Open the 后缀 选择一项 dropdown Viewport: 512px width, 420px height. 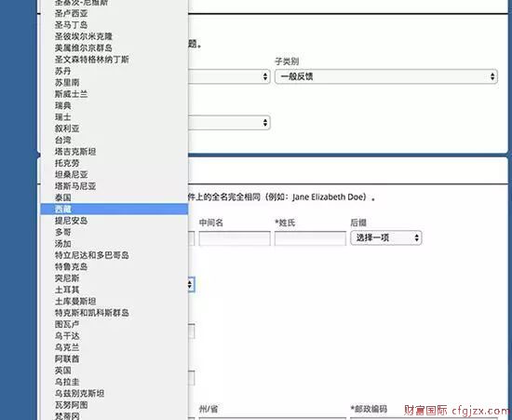point(386,237)
